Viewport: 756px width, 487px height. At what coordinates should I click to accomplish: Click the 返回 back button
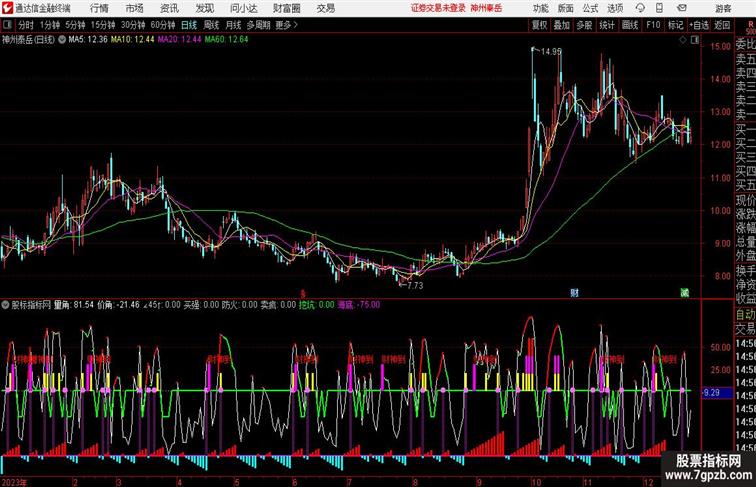coord(722,25)
